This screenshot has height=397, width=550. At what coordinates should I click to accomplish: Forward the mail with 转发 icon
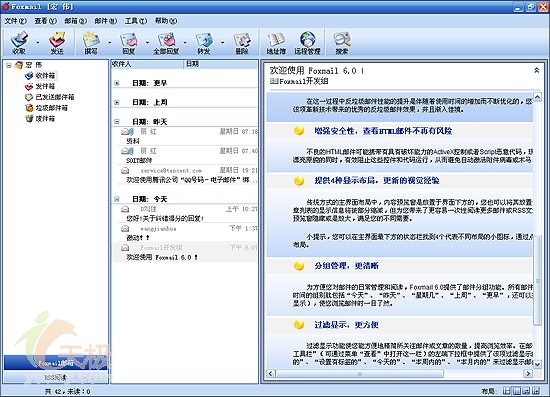pos(204,42)
